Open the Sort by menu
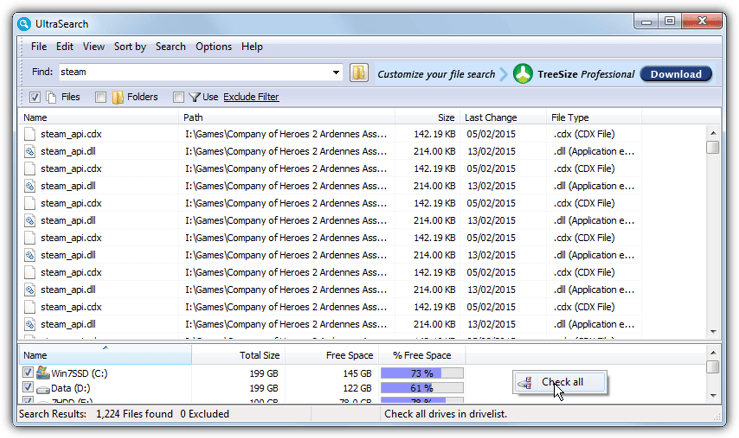Screen dimensions: 739x438 (x=130, y=47)
